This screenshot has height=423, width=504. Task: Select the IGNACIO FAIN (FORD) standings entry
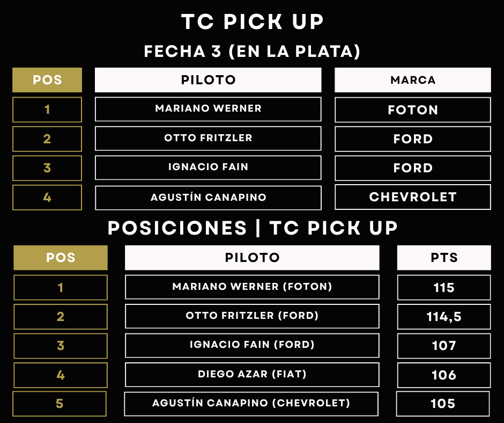point(252,345)
